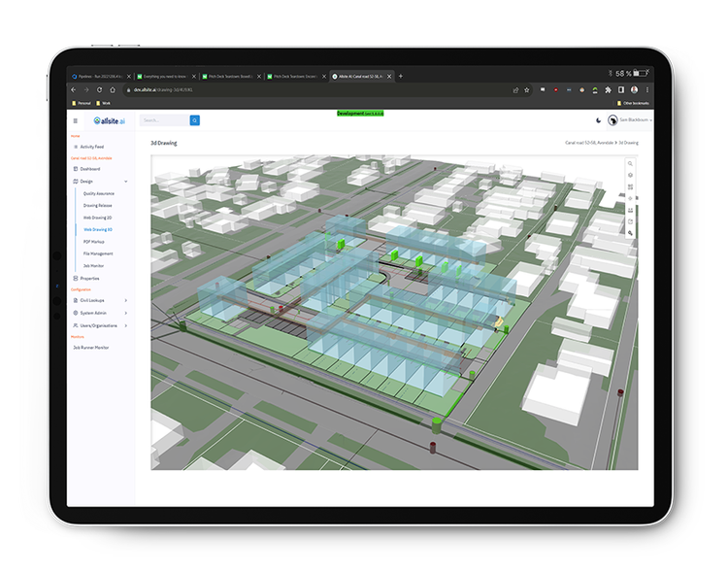Click the green Development version badge
Viewport: 728px width, 573px height.
pyautogui.click(x=360, y=114)
